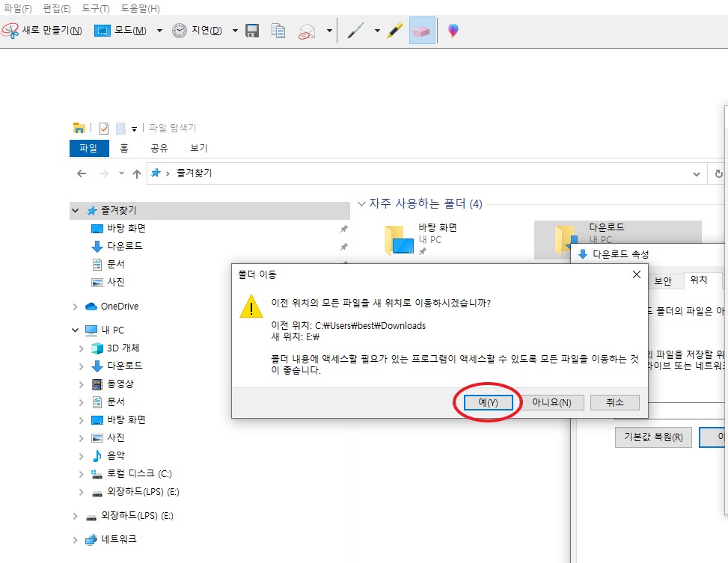Open Paint 3D balloon icon
The height and width of the screenshot is (563, 728).
pos(453,31)
